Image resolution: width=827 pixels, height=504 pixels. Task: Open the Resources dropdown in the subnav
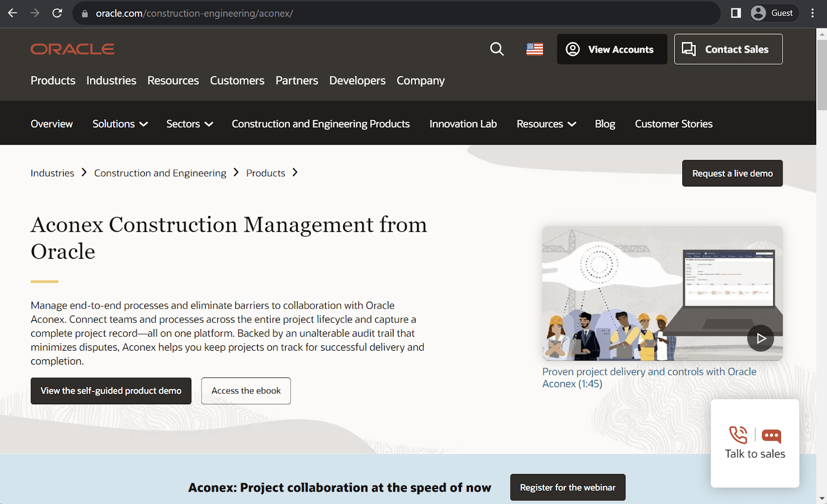(x=546, y=124)
